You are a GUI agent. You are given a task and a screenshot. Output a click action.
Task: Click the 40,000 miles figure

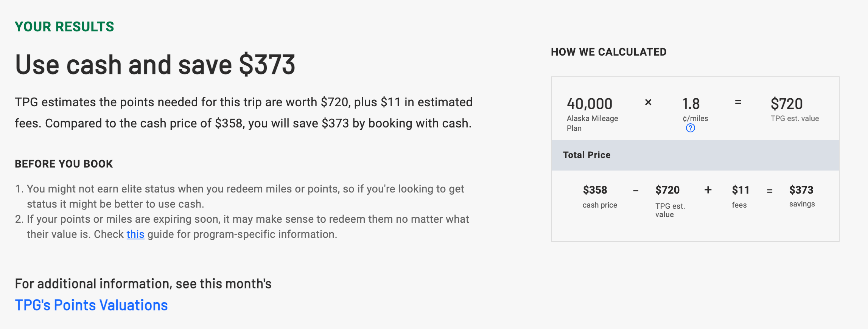click(589, 104)
